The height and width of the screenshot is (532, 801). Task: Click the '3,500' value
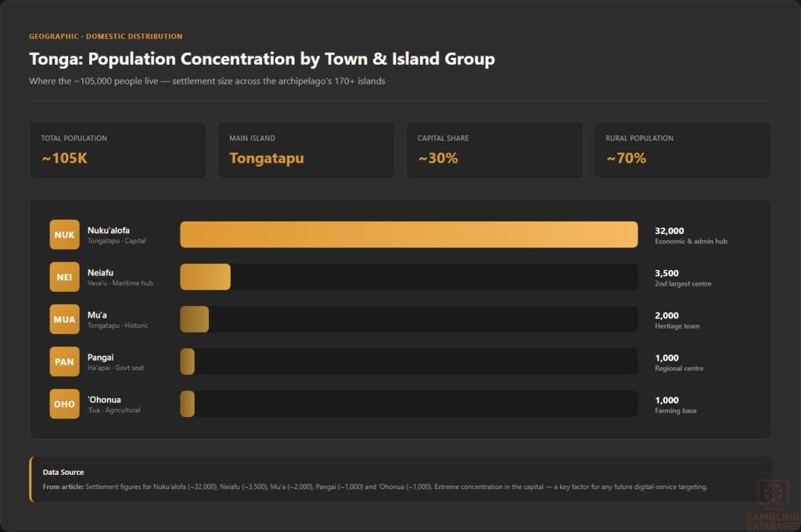point(666,273)
